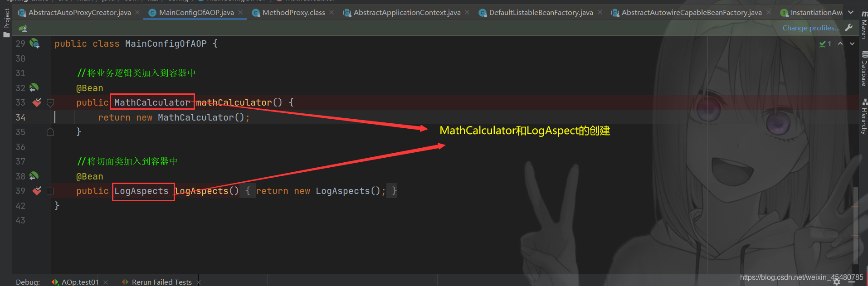This screenshot has height=286, width=868.
Task: Click line number 34 in the gutter
Action: coord(20,117)
